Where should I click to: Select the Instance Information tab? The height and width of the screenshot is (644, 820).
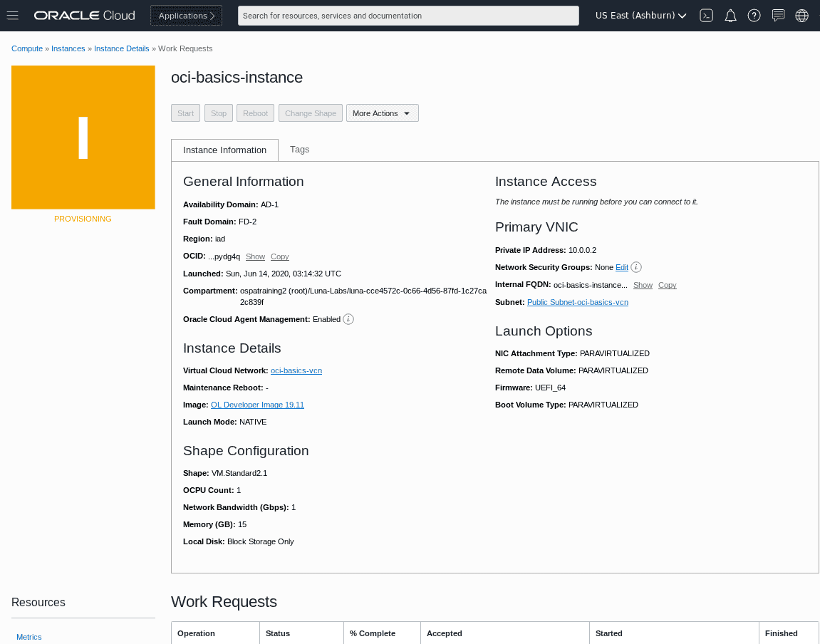(x=224, y=150)
